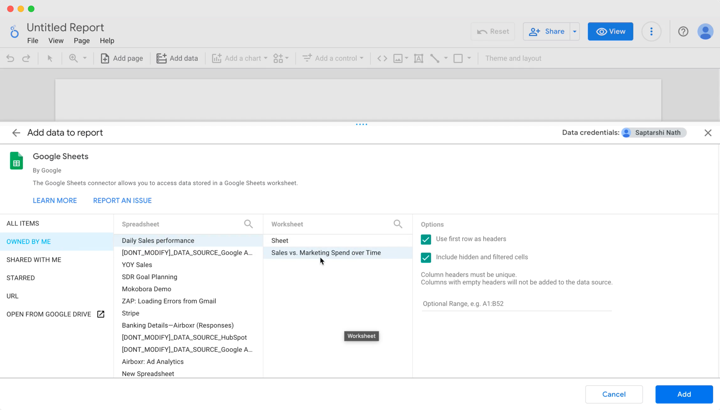This screenshot has height=410, width=720.
Task: Select the STARRED tab
Action: pos(56,278)
